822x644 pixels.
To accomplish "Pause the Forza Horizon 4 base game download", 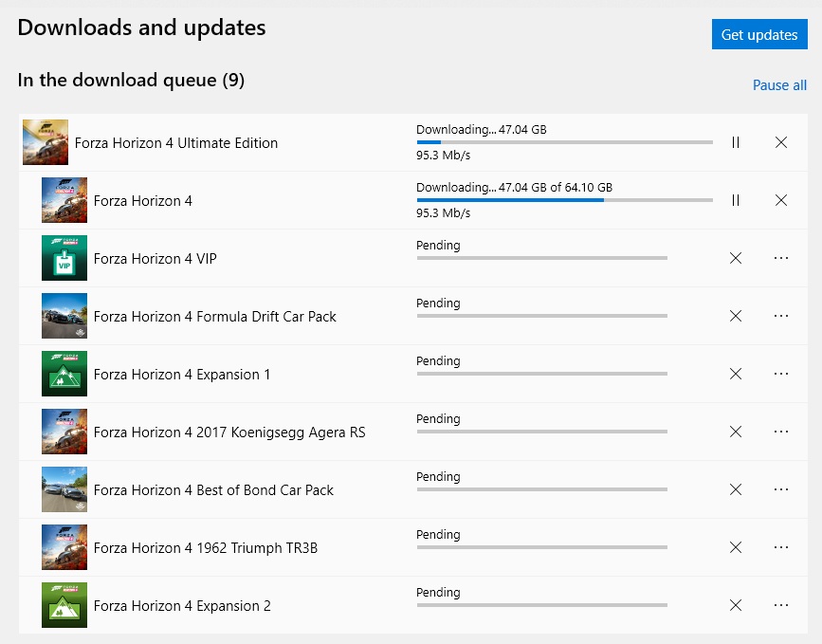I will [x=736, y=200].
